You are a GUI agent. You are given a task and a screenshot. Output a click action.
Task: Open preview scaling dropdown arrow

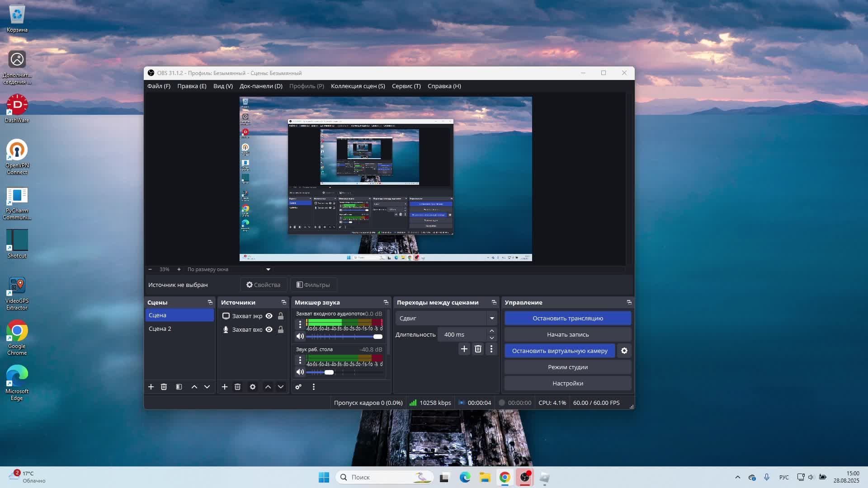(268, 269)
